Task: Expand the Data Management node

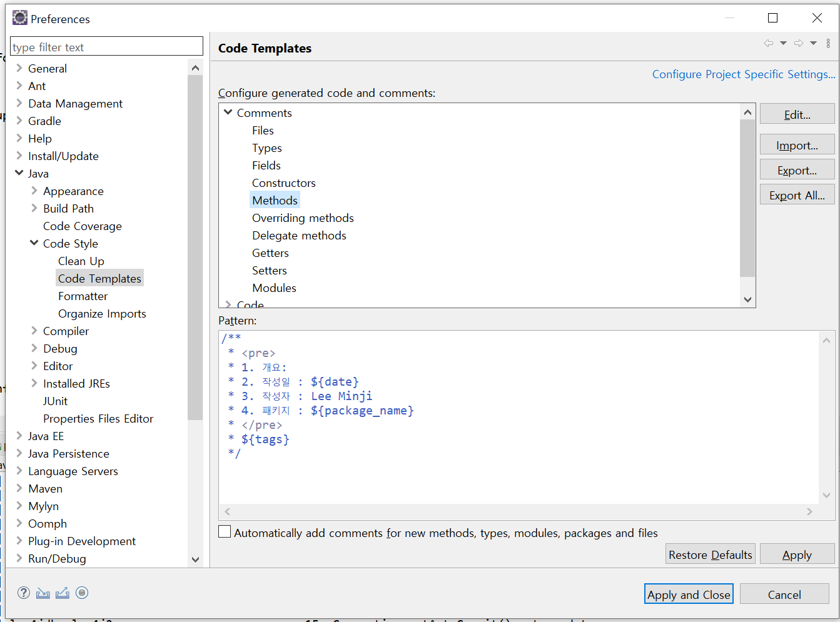Action: 19,103
